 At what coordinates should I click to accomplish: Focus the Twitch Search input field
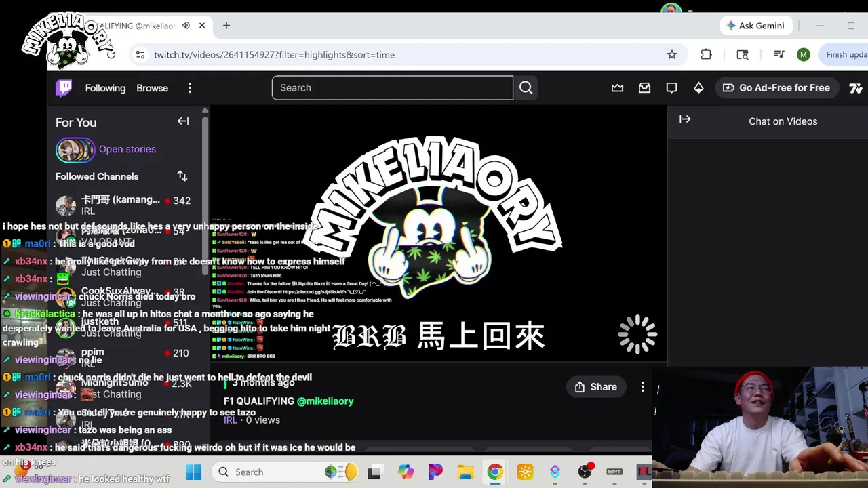pos(393,88)
